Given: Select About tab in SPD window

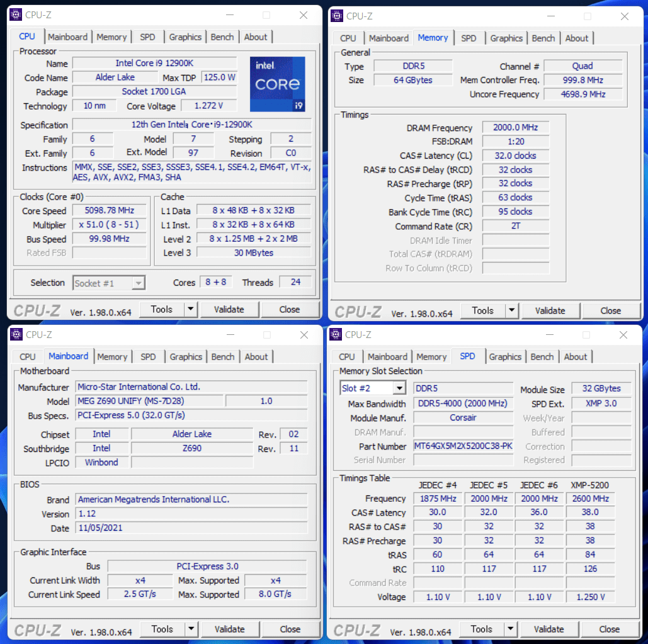Looking at the screenshot, I should click(x=576, y=357).
